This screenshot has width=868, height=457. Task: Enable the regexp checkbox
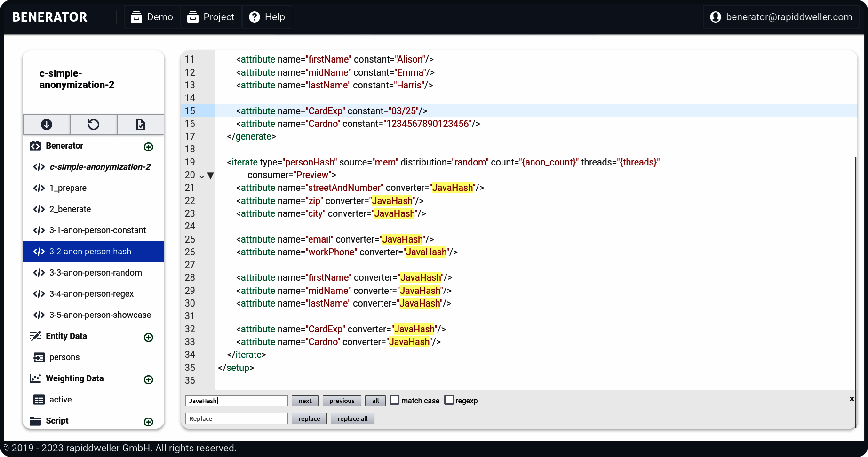coord(449,400)
